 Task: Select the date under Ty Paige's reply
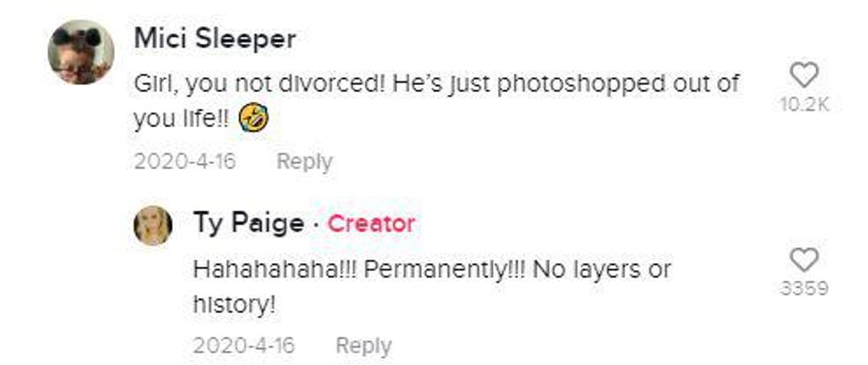click(244, 346)
